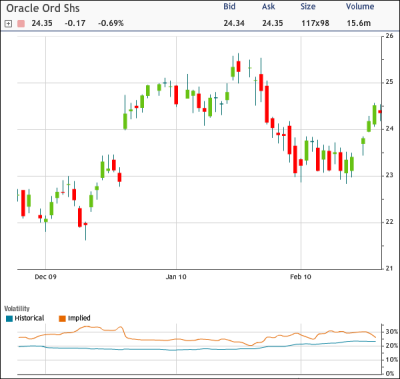Select the ask value 24.35 under Ask
This screenshot has height=379, width=400.
click(273, 23)
